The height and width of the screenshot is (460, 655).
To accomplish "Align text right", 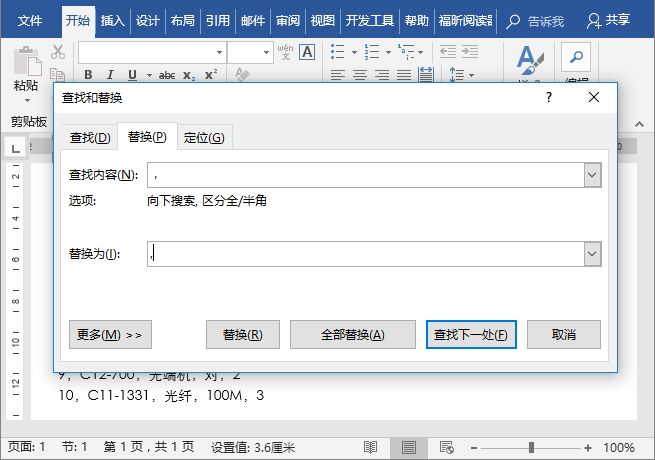I will click(382, 75).
